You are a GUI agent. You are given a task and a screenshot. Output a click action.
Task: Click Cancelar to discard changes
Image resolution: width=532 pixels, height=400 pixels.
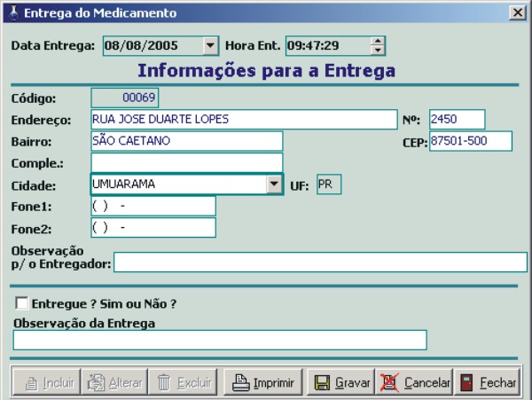(414, 382)
